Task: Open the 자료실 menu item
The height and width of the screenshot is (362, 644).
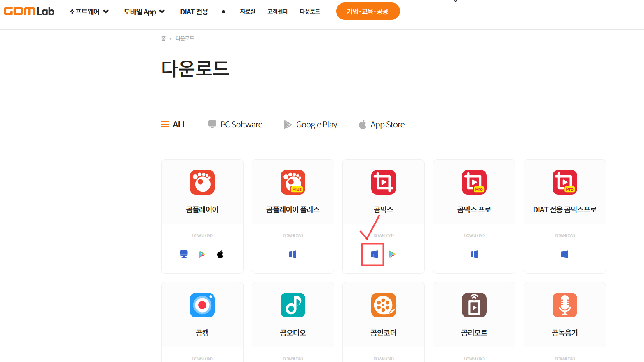Action: [x=248, y=12]
